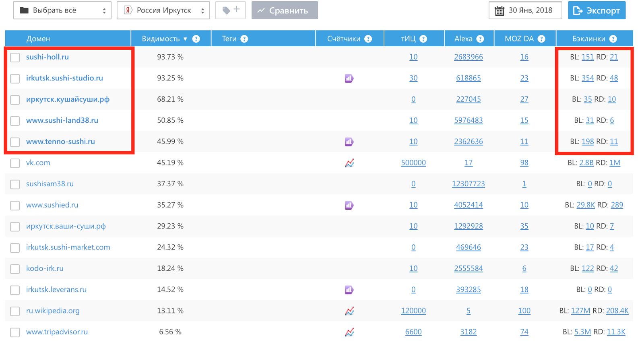Open the chart counter icon for vk.com
Viewport: 644px width, 342px height.
pyautogui.click(x=349, y=163)
